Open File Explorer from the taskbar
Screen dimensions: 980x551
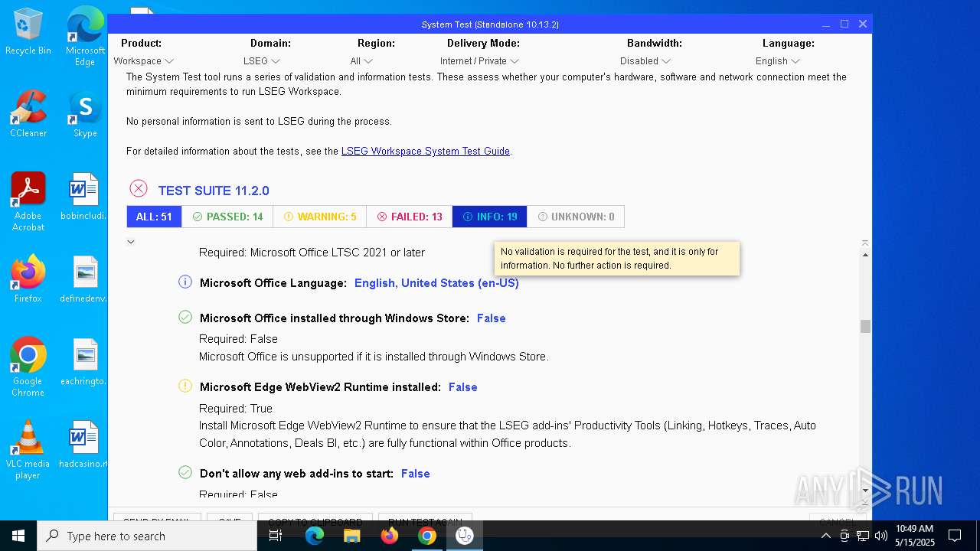(352, 536)
